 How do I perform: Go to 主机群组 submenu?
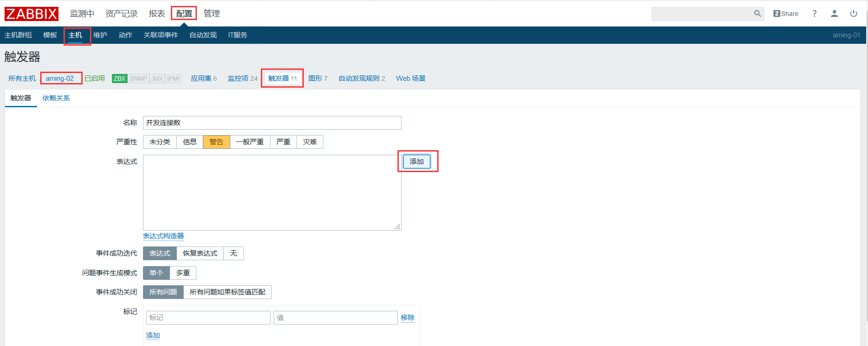18,35
